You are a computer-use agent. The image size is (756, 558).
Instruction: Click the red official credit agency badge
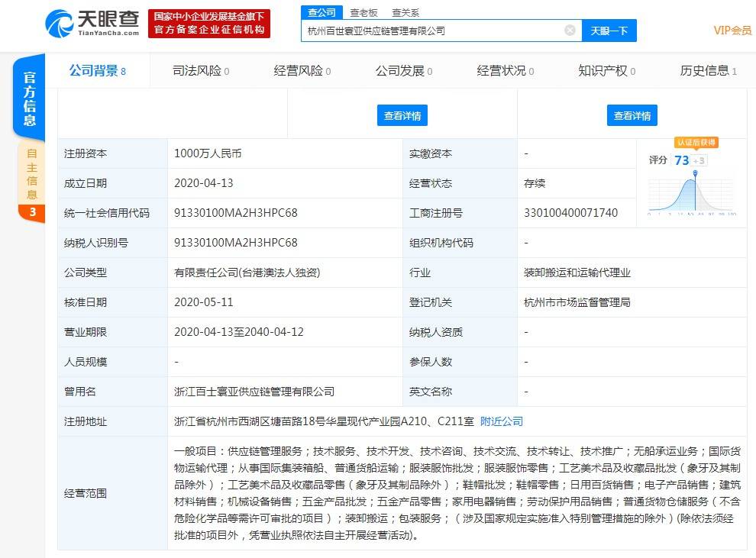(x=209, y=23)
